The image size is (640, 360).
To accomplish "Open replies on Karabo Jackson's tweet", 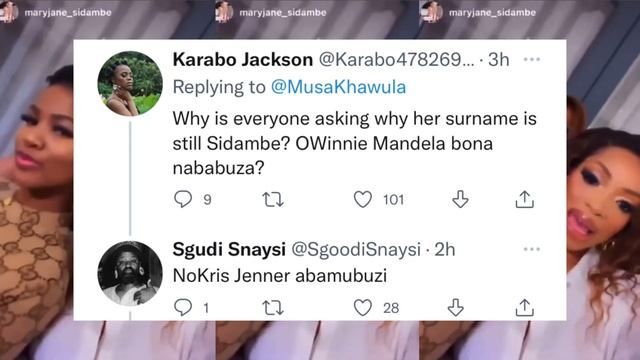I will click(183, 199).
